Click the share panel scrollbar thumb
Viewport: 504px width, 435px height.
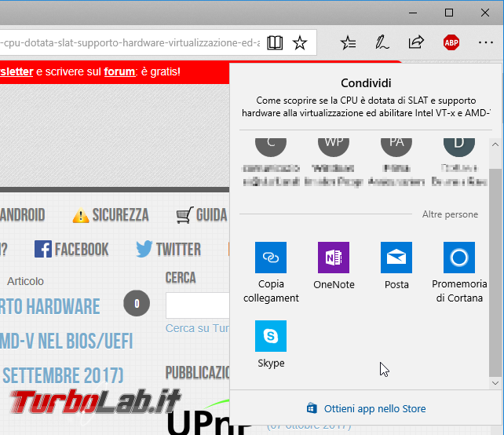click(495, 272)
